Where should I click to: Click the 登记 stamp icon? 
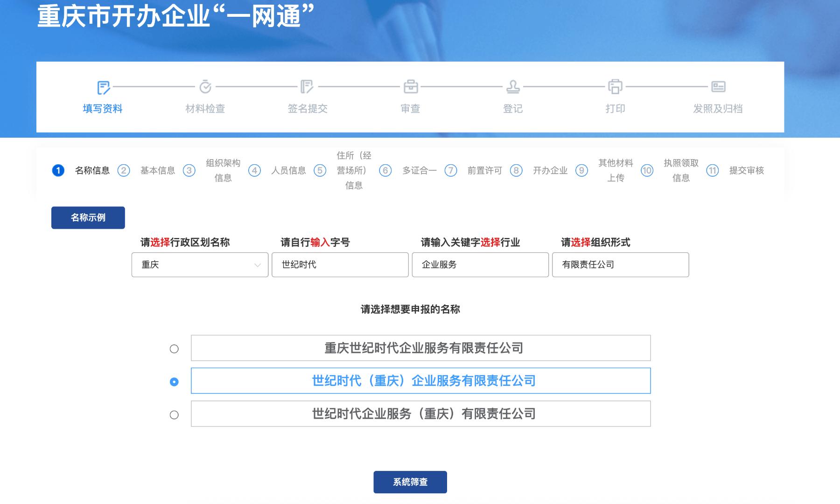[512, 86]
